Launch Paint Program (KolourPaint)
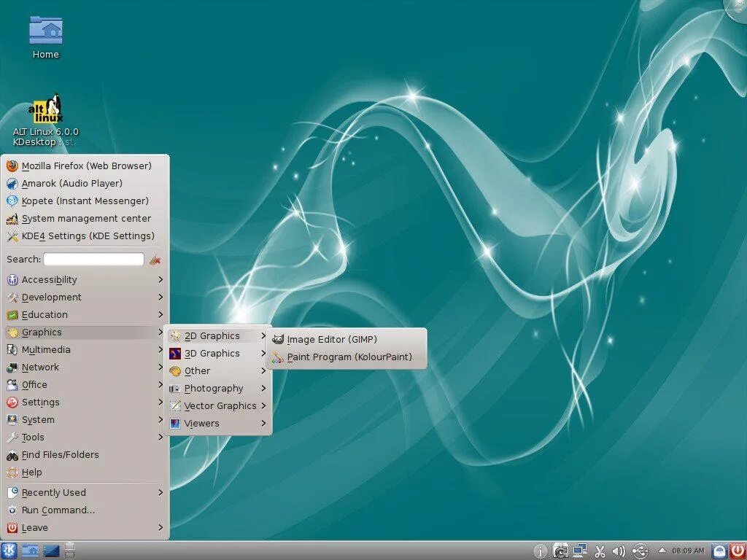The height and width of the screenshot is (560, 747). [347, 357]
